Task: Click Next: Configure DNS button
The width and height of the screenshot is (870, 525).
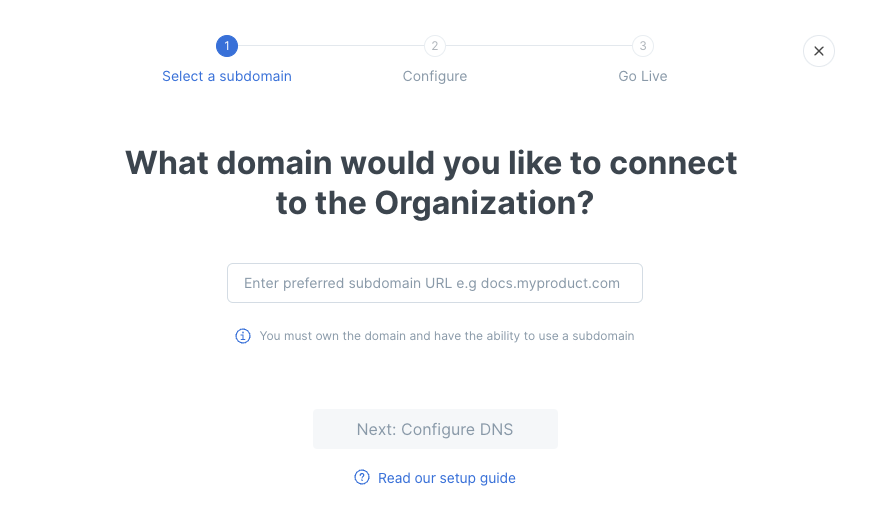Action: click(x=435, y=429)
